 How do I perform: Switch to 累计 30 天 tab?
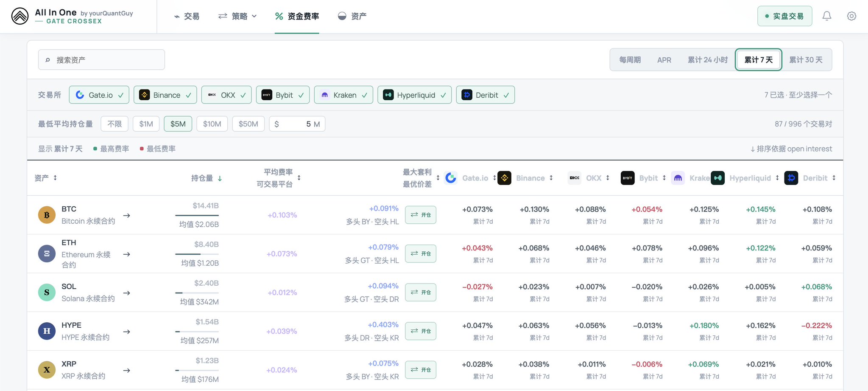click(x=806, y=60)
